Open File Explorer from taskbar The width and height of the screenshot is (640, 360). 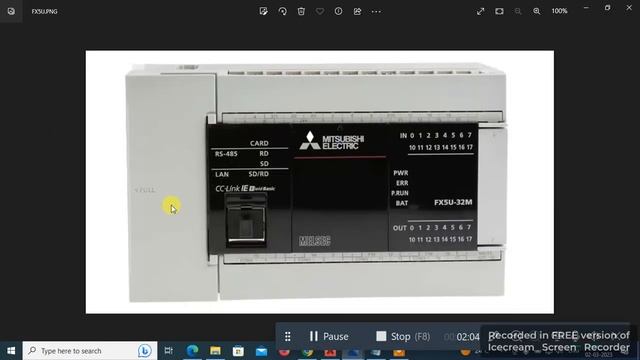click(x=215, y=351)
